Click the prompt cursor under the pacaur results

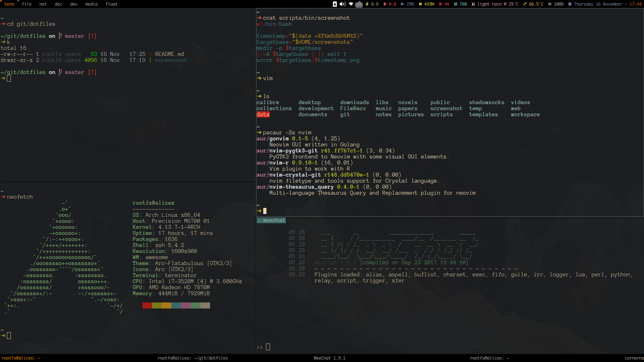(x=265, y=211)
